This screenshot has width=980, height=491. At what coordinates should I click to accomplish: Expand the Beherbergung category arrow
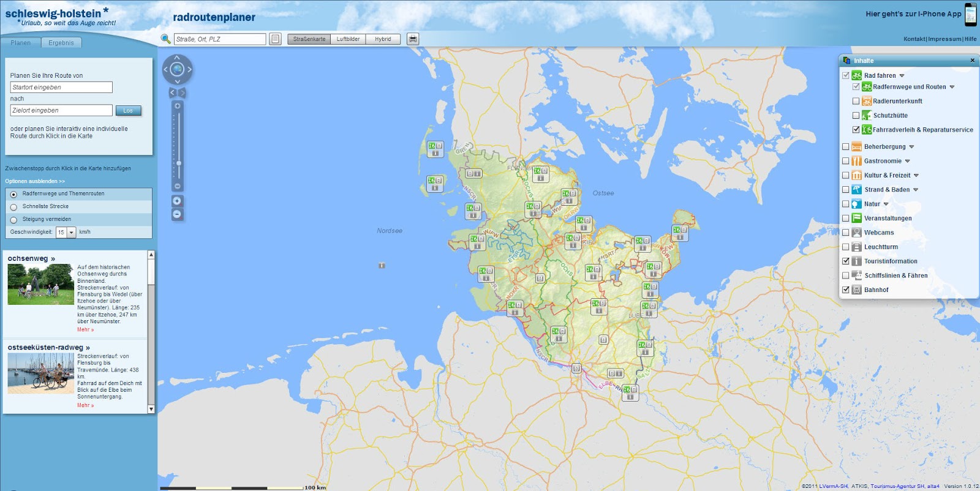pyautogui.click(x=911, y=147)
